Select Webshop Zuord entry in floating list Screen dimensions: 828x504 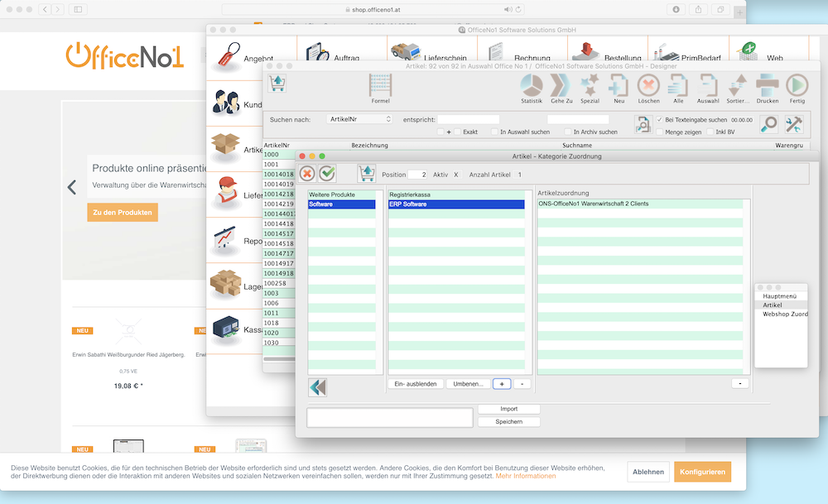(782, 314)
